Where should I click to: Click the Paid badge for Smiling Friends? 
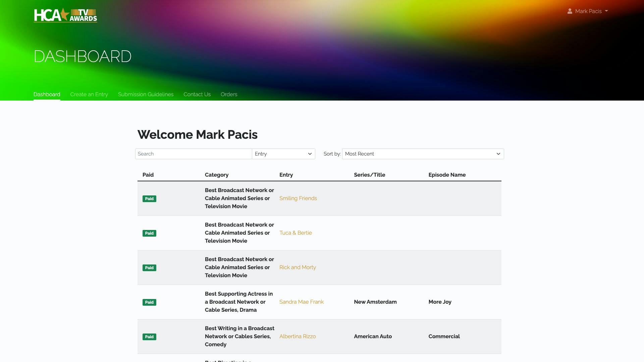(149, 199)
